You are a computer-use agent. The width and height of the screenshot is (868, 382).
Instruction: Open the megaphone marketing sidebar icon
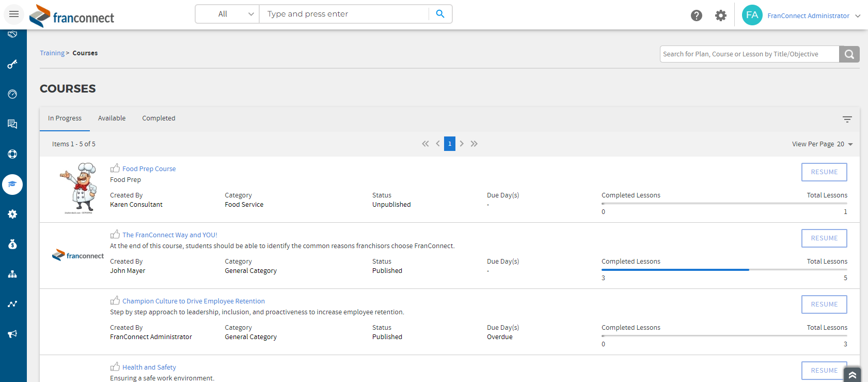12,334
